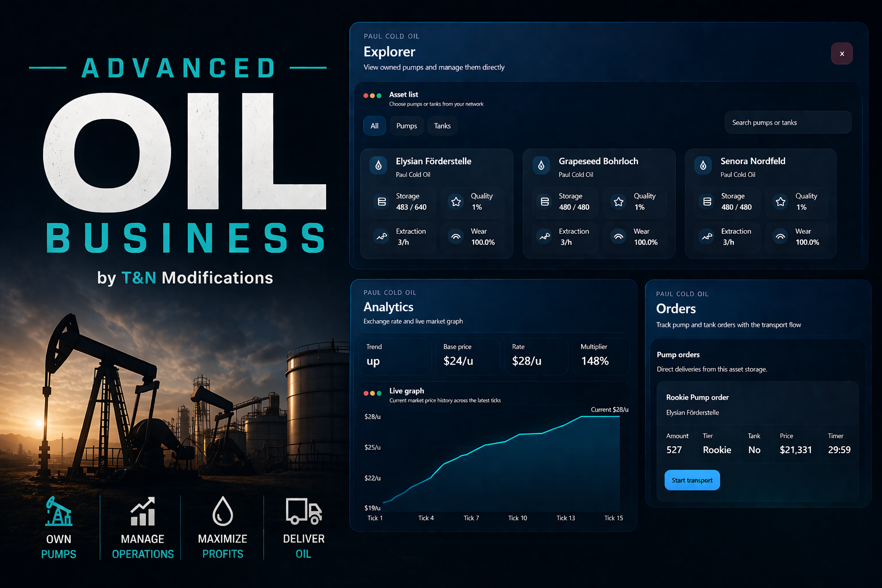Click the oil drop icon of Senora Nordfeld
Screen dimensions: 882x588
pyautogui.click(x=703, y=166)
